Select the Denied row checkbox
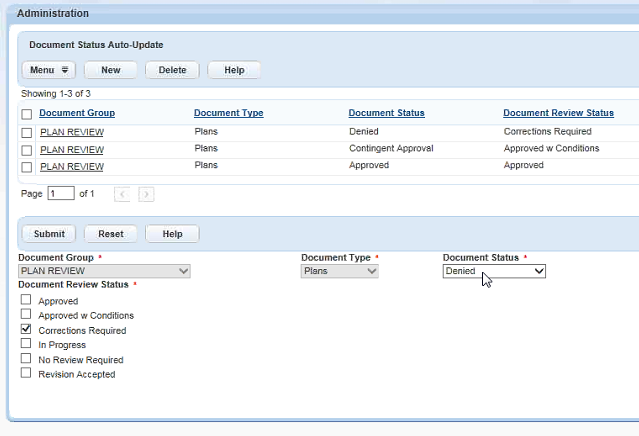Viewport: 639px width, 436px height. pyautogui.click(x=27, y=132)
